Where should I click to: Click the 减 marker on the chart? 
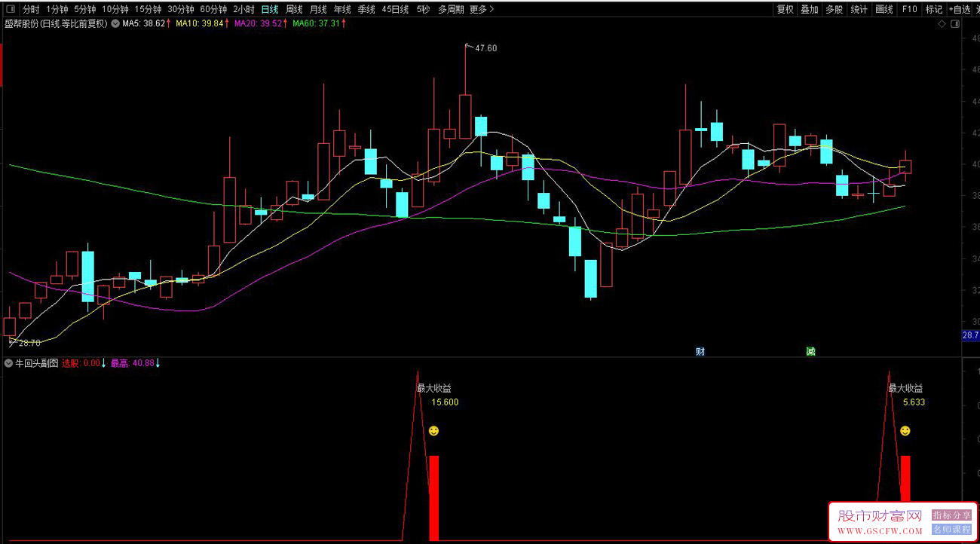pos(810,351)
